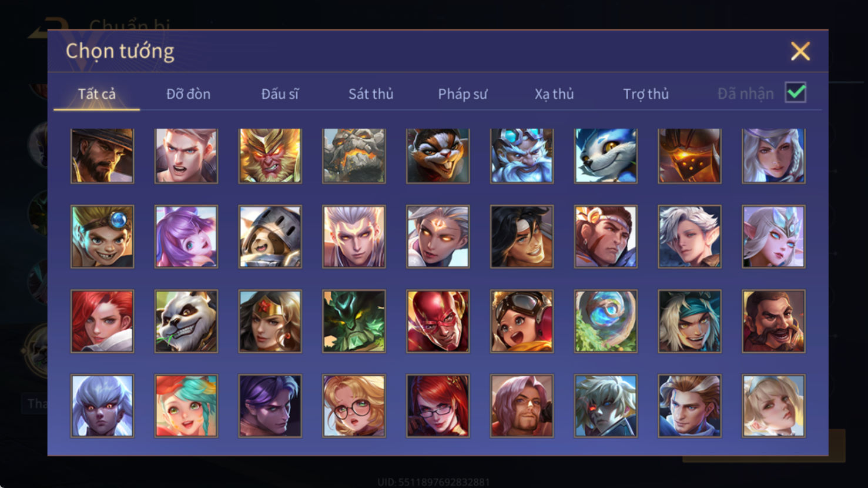
Task: Switch to the Trợ thủ tab
Action: (x=646, y=94)
